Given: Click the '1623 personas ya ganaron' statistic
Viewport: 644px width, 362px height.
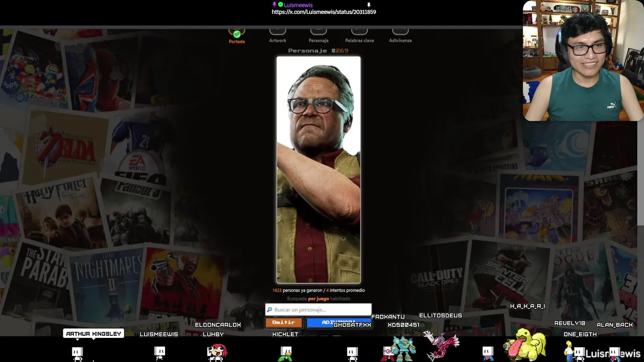Looking at the screenshot, I should click(297, 290).
